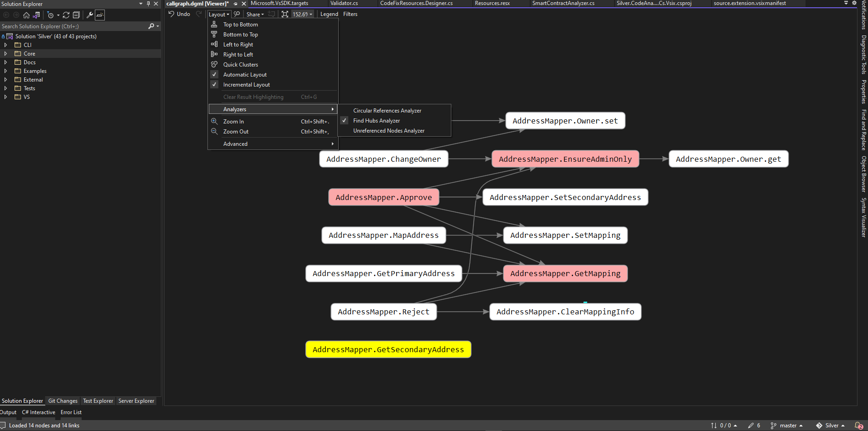Open Properties wrench icon in Solution Explorer
Screen dimensions: 868x431
click(x=90, y=15)
